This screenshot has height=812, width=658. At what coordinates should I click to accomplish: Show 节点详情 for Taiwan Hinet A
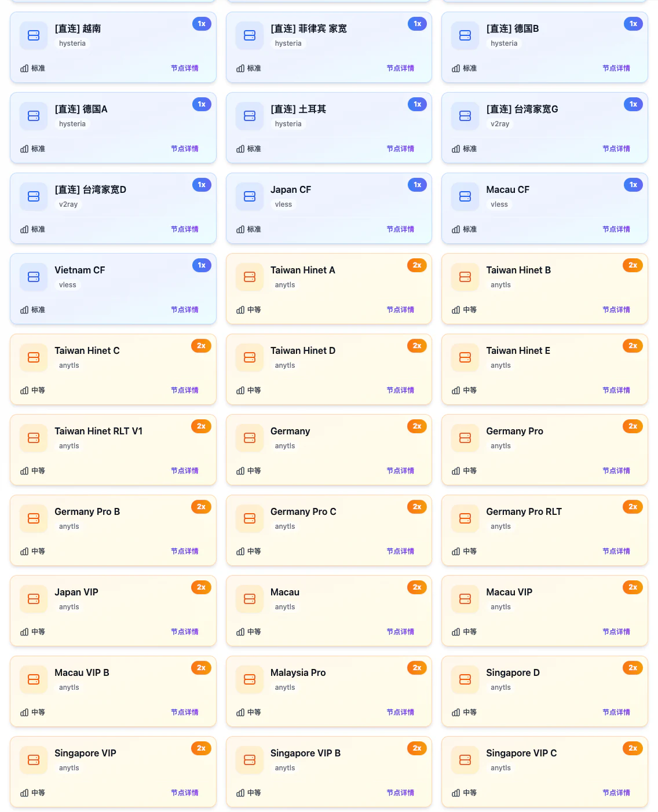pyautogui.click(x=400, y=310)
